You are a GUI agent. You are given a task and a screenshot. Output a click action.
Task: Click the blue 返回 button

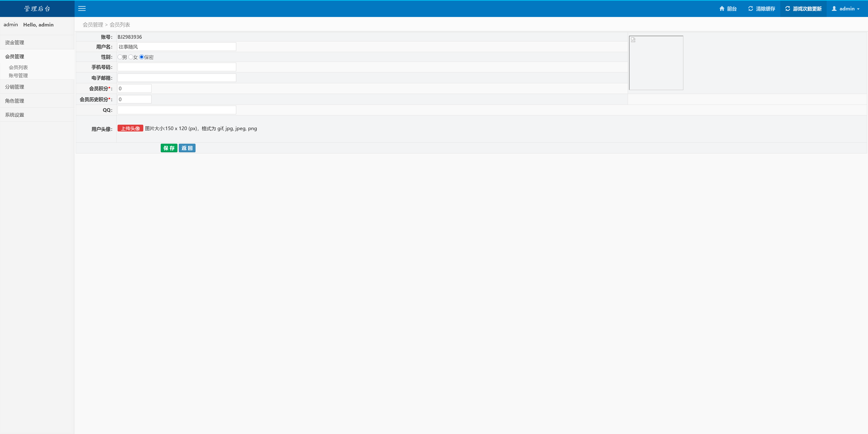pos(187,148)
